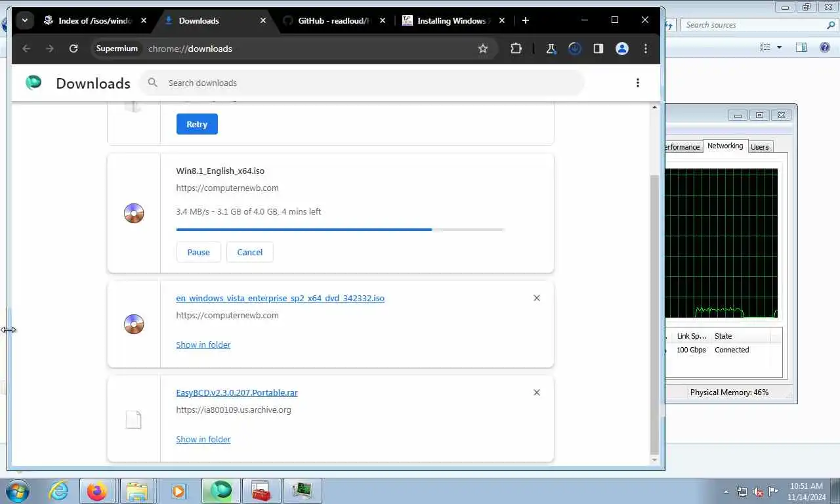Open the Downloads page more actions menu
The image size is (840, 504).
(x=637, y=83)
